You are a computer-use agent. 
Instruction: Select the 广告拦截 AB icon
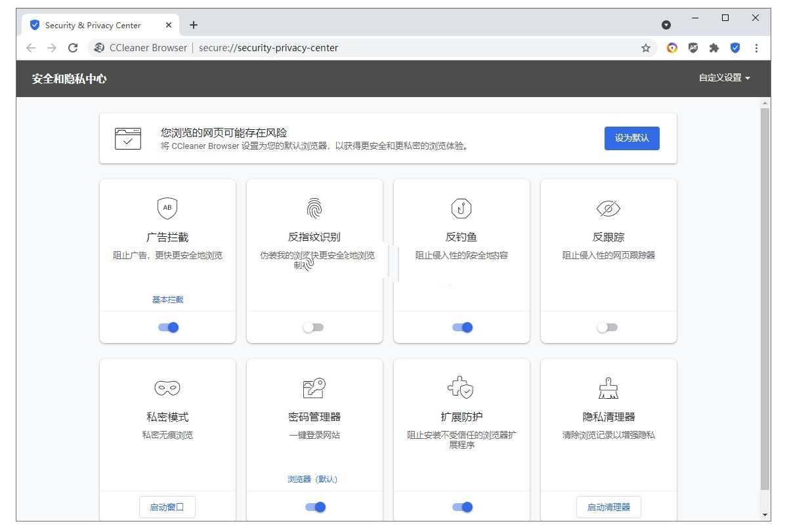click(x=167, y=208)
